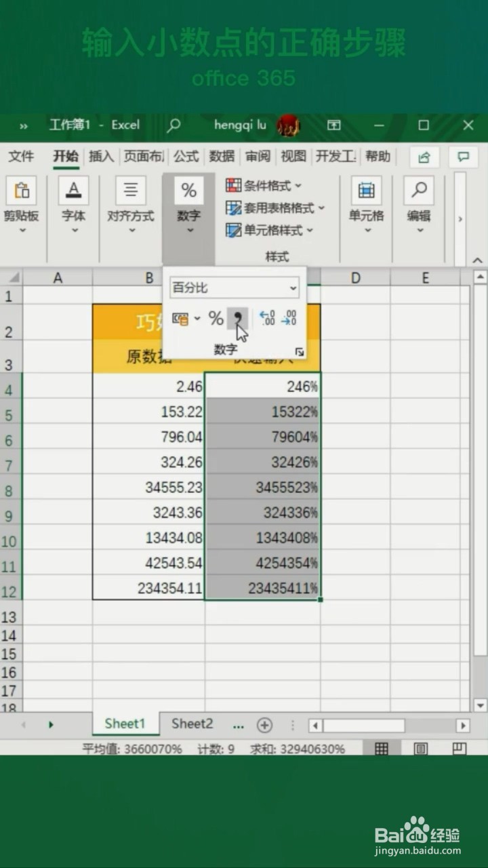Switch to the Sheet2 tab
Viewport: 488px width, 868px height.
coord(192,724)
